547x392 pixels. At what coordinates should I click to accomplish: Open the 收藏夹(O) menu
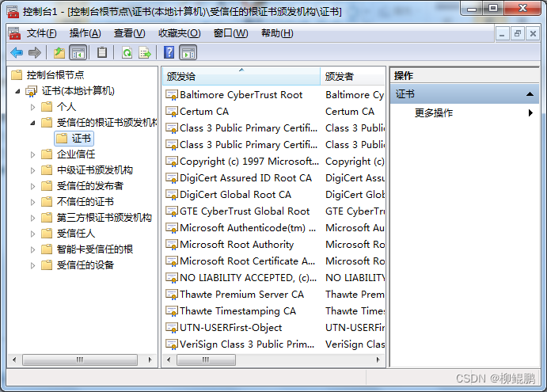coord(180,33)
